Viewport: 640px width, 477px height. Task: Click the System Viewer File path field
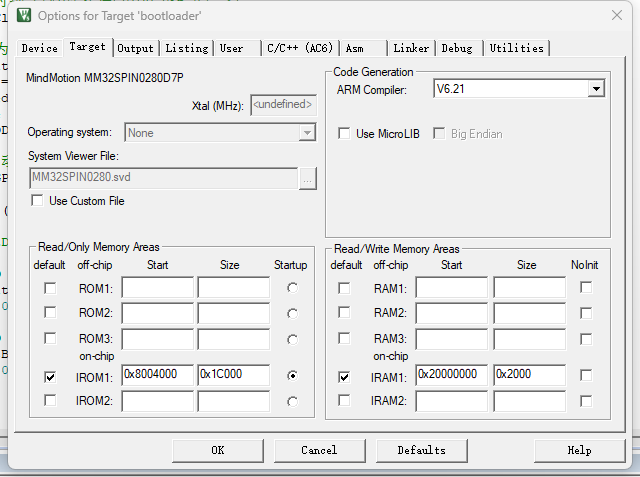164,177
